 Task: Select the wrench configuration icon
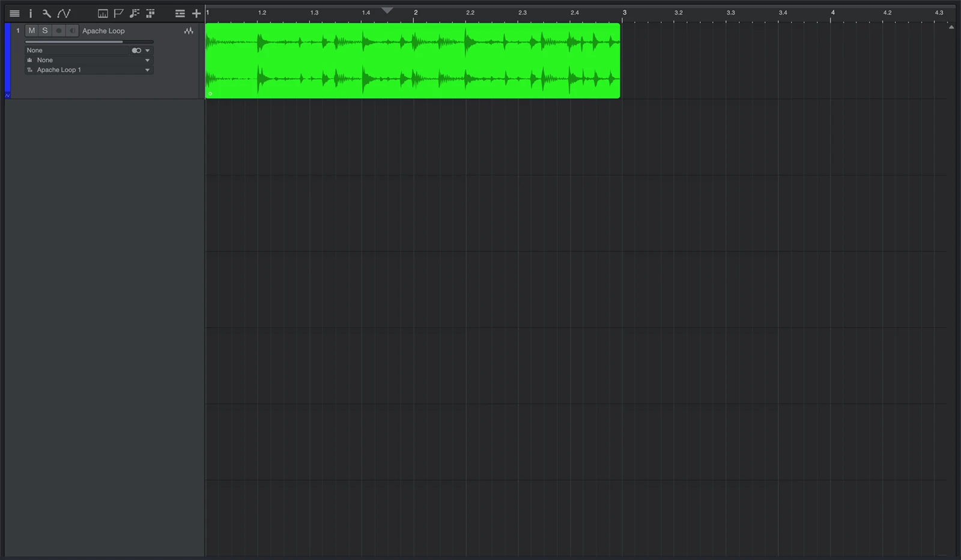(47, 13)
